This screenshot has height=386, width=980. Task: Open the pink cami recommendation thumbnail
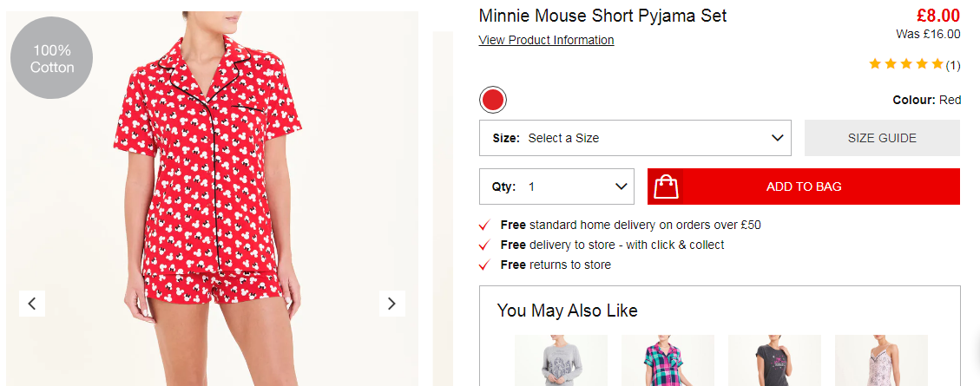click(881, 360)
